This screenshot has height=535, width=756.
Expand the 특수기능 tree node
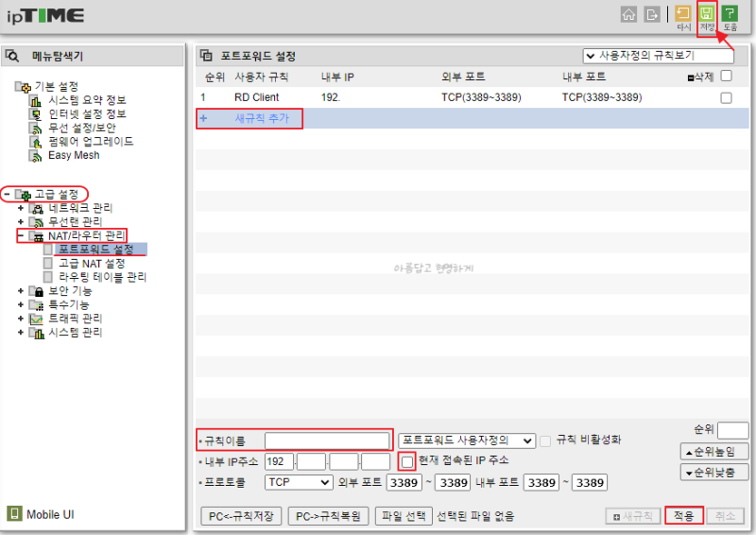[x=20, y=305]
